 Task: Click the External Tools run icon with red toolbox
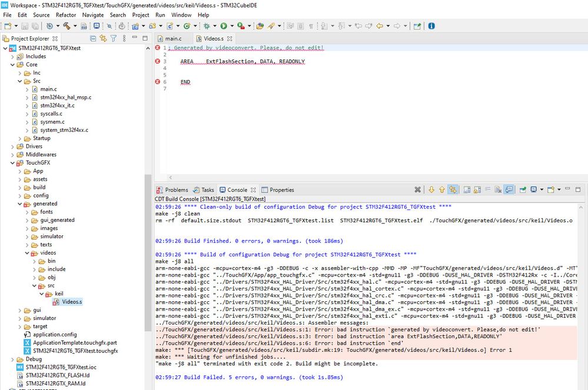tap(241, 26)
